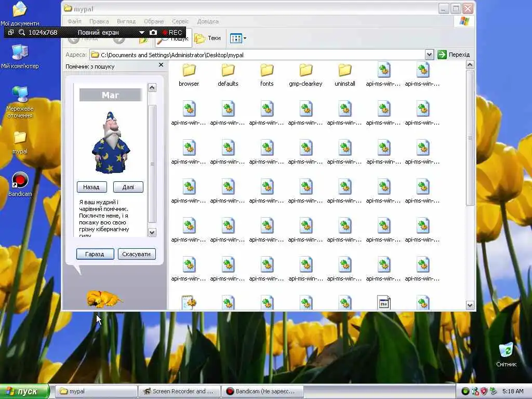
Task: Select Мій комп'ютер desktop icon
Action: pyautogui.click(x=20, y=56)
